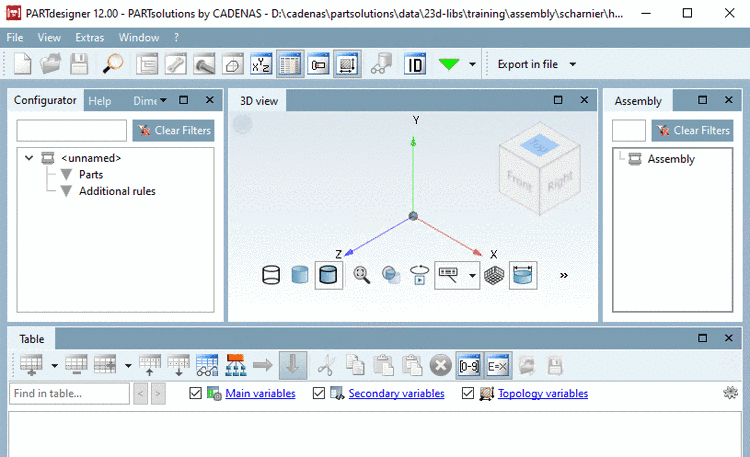Viewport: 750px width, 457px height.
Task: Save using the floppy disk toolbar icon
Action: [79, 64]
